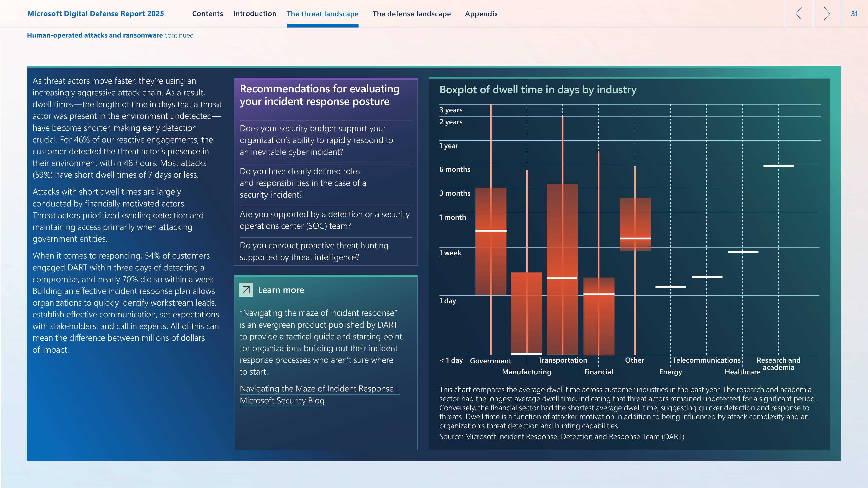868x488 pixels.
Task: Click the SOC team question text
Action: click(325, 220)
